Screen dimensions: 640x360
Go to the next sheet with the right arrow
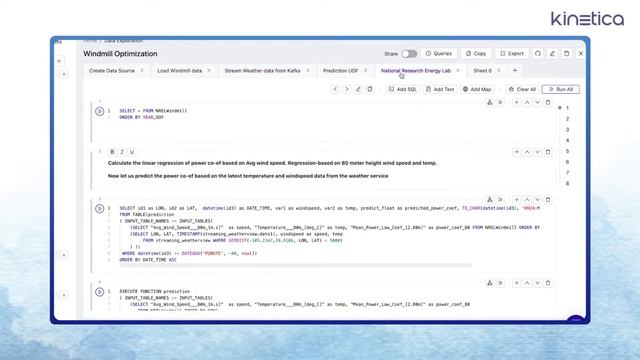click(x=347, y=89)
